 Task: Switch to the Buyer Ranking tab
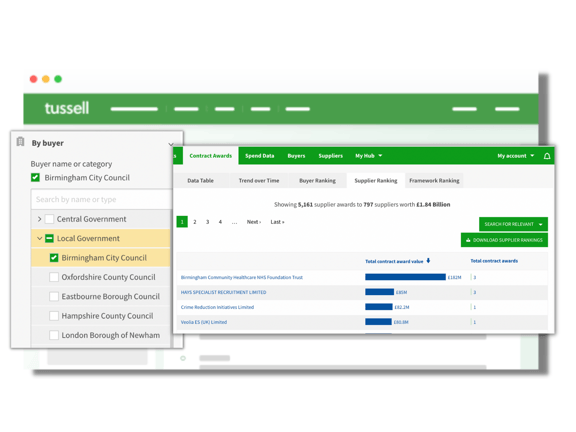[317, 180]
